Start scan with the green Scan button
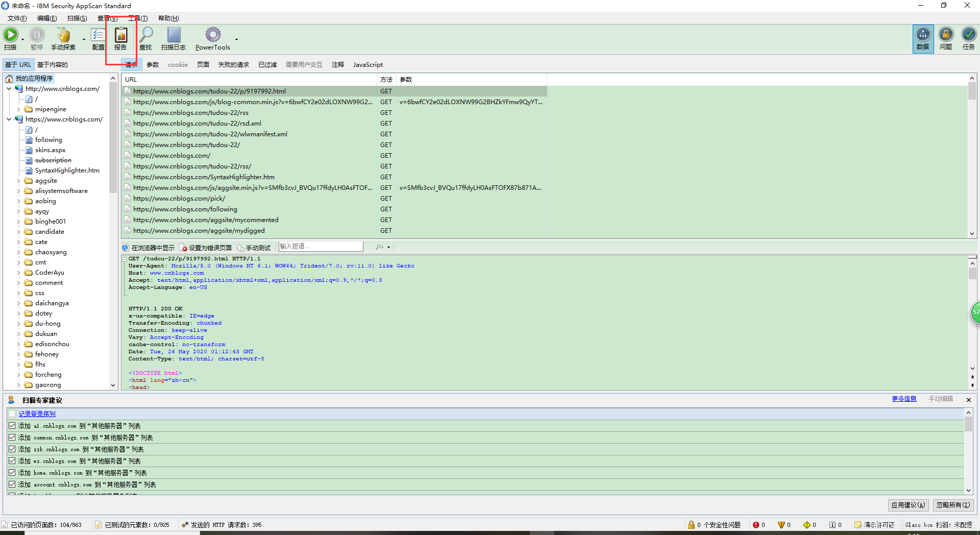This screenshot has height=535, width=980. click(x=10, y=35)
